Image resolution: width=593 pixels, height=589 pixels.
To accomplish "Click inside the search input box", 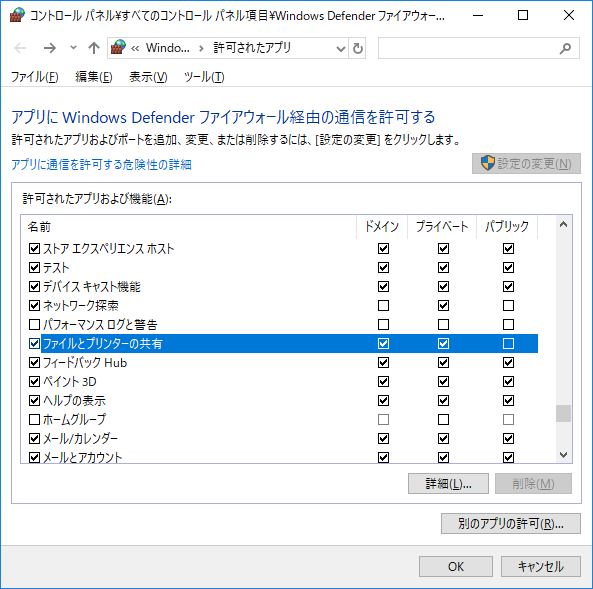I will tap(468, 48).
